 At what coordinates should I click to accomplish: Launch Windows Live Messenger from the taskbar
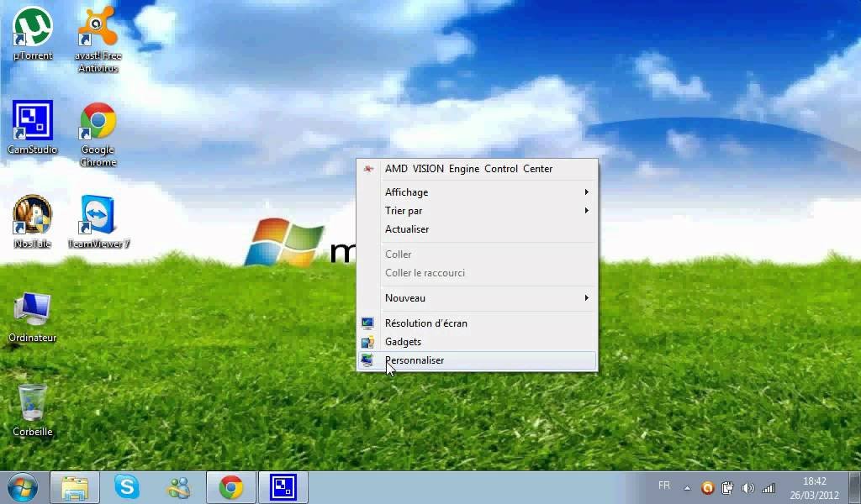click(x=179, y=486)
